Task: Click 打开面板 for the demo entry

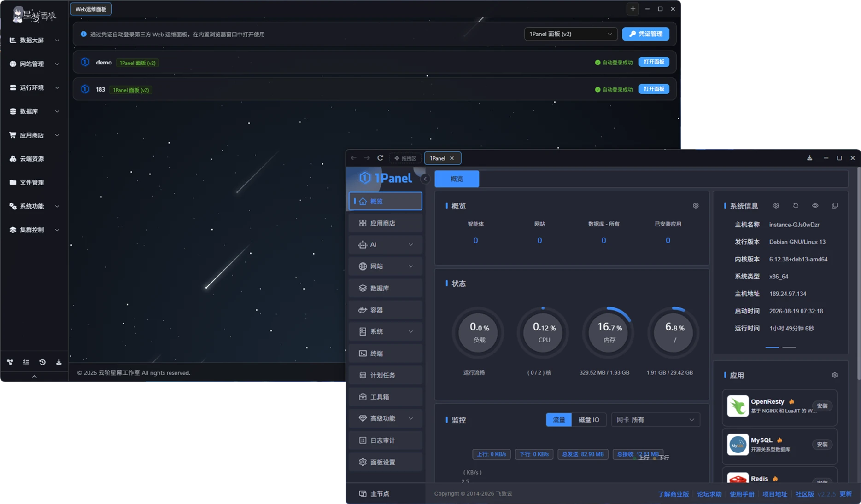Action: (654, 62)
